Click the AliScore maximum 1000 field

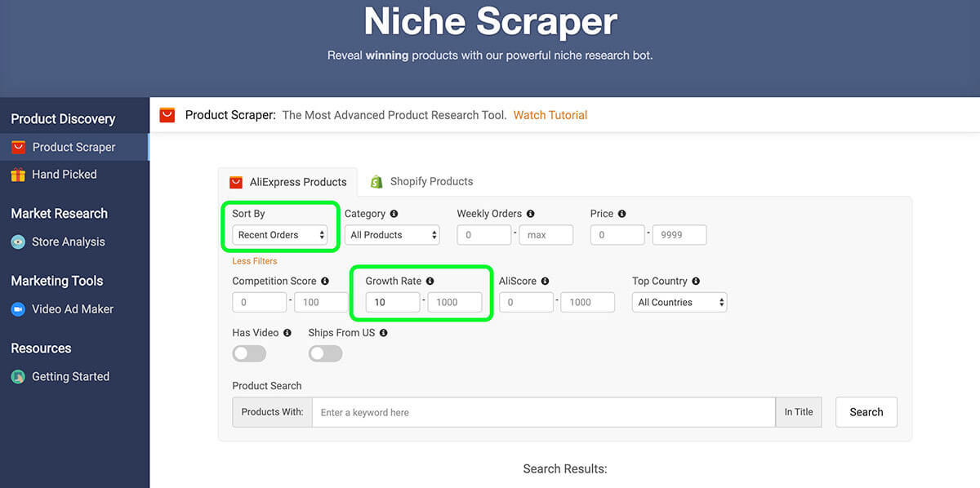pos(588,302)
